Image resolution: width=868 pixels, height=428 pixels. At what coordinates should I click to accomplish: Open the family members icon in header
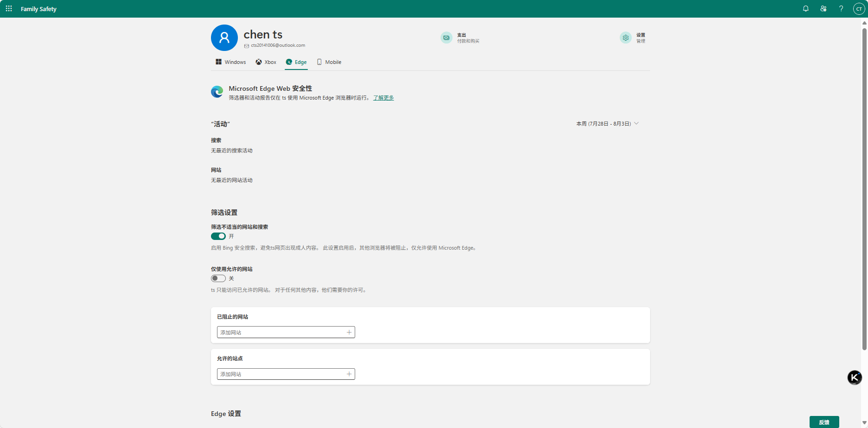[x=823, y=9]
